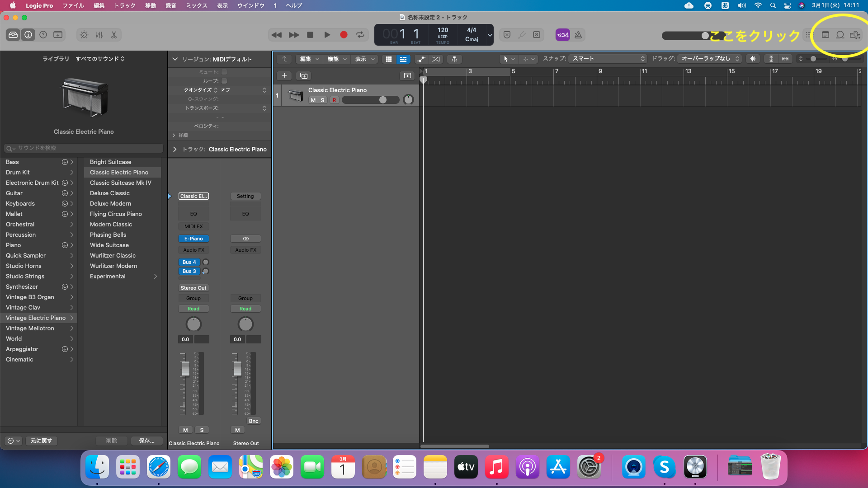
Task: Select list view button in tracks menu bar
Action: pos(403,59)
